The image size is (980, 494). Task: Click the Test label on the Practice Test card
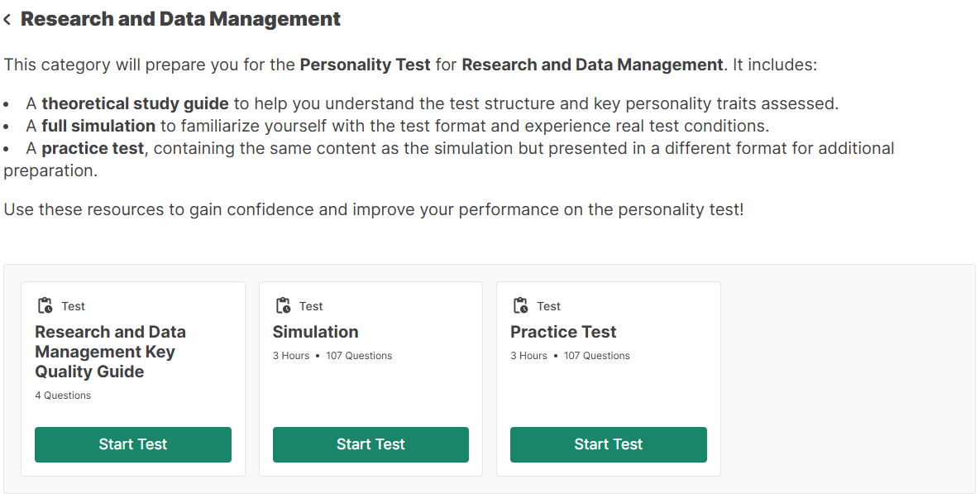click(x=549, y=306)
